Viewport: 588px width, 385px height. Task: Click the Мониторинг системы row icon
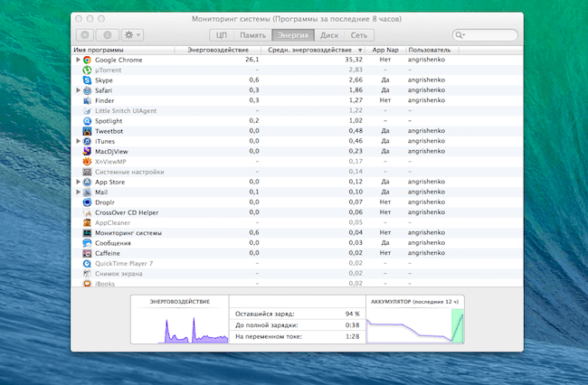[x=87, y=233]
